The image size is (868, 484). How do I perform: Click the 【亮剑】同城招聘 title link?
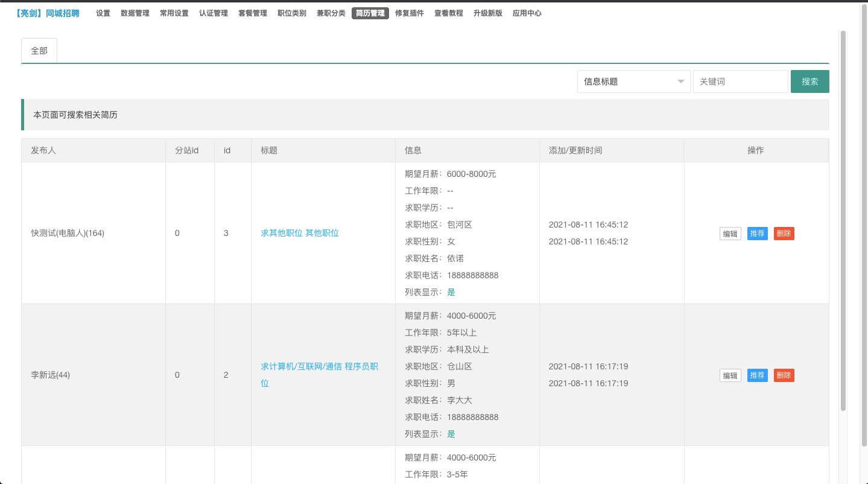46,13
